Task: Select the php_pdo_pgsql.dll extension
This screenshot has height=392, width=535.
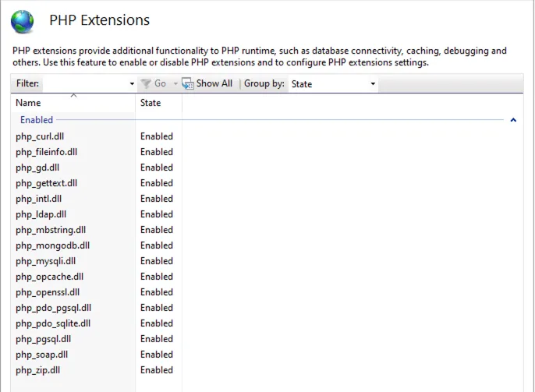Action: [x=53, y=308]
